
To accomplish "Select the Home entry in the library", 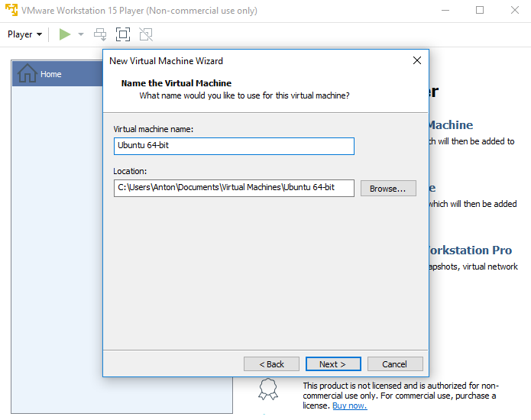I will click(51, 74).
